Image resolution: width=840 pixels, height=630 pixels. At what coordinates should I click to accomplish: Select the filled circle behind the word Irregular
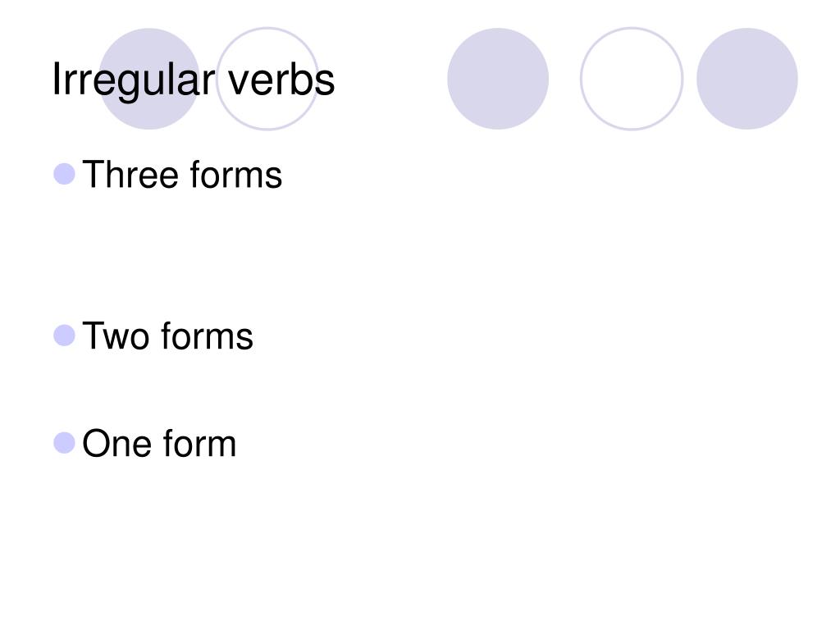(x=149, y=79)
